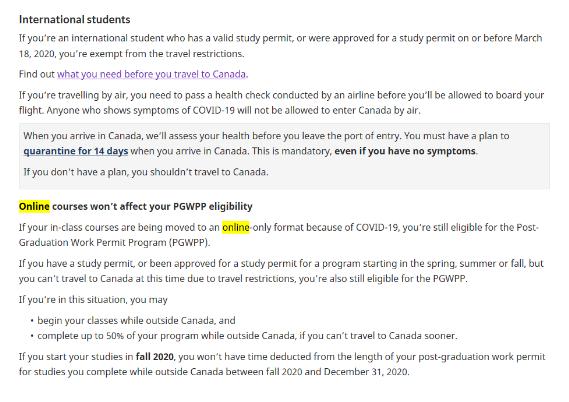
Task: Click the 'Find out' text before the link
Action: click(37, 74)
